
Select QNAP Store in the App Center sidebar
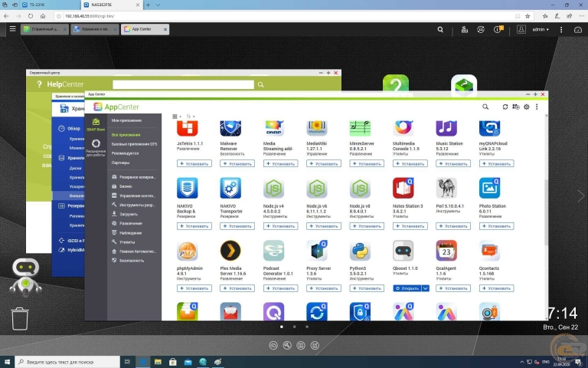pos(96,124)
